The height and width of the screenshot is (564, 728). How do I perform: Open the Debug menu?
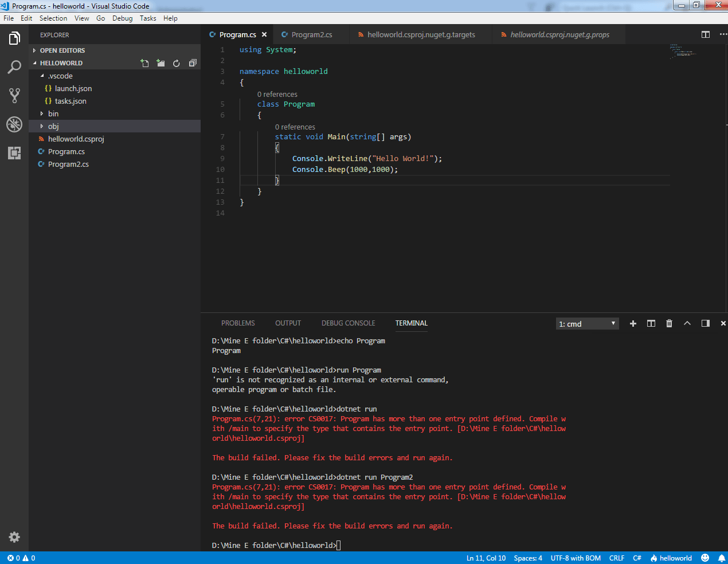(x=122, y=18)
